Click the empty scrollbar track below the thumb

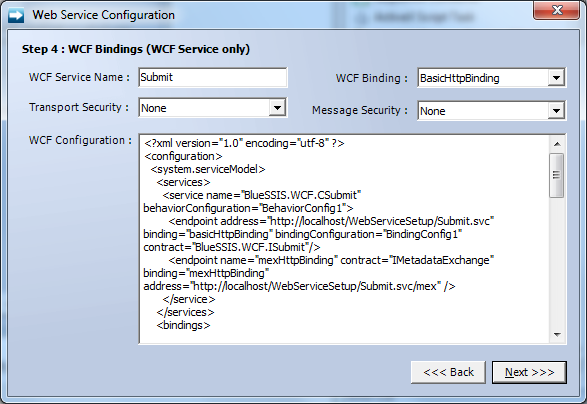(x=557, y=262)
